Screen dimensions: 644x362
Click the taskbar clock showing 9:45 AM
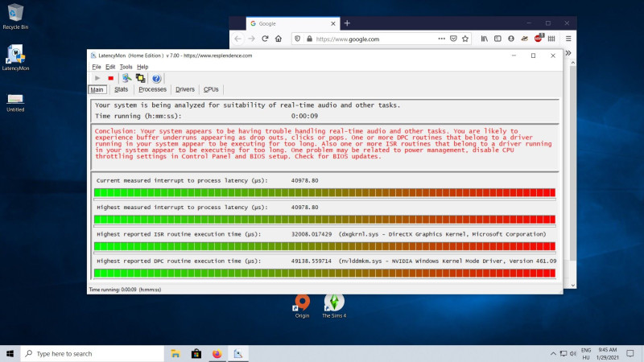608,353
